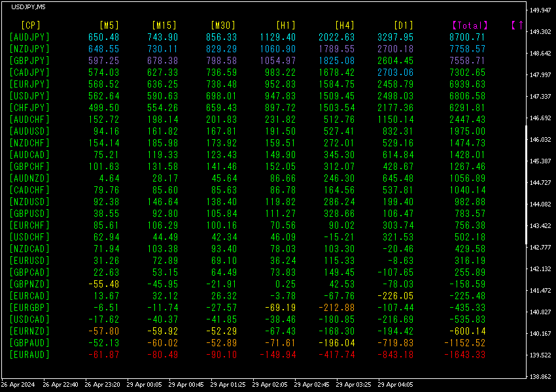This screenshot has width=556, height=392.
Task: Click GBPJPY H4 value 1825.08
Action: tap(336, 61)
